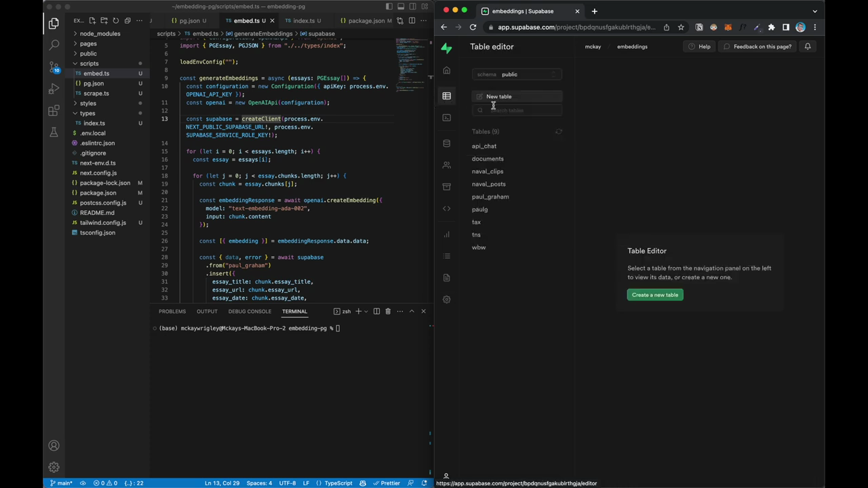Open the paul_graham table

tap(490, 197)
